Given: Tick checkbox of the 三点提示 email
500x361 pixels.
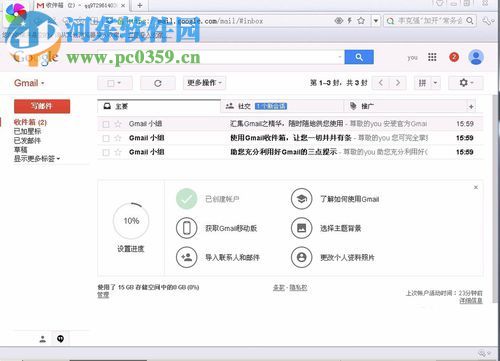Looking at the screenshot, I should tap(106, 153).
